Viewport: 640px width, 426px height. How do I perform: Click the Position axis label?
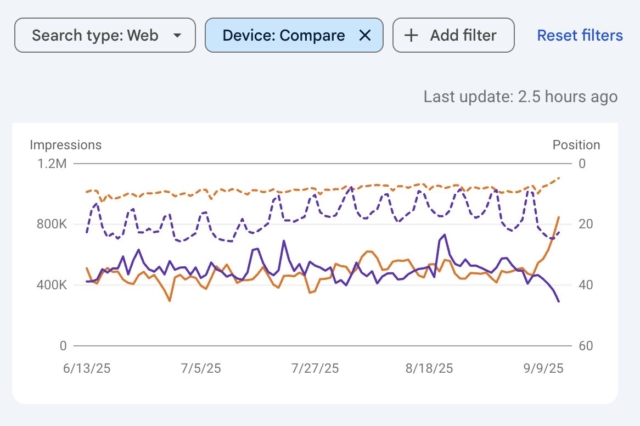click(576, 145)
